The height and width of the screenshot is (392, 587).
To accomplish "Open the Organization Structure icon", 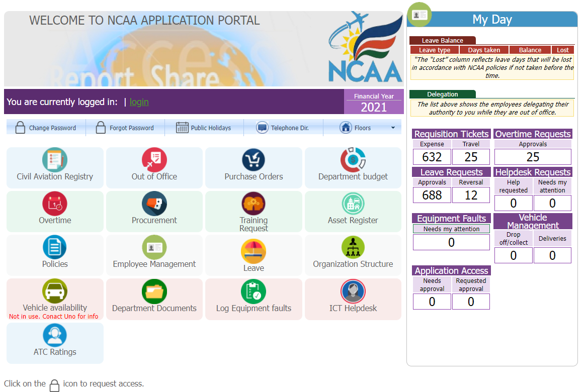I will pos(353,247).
